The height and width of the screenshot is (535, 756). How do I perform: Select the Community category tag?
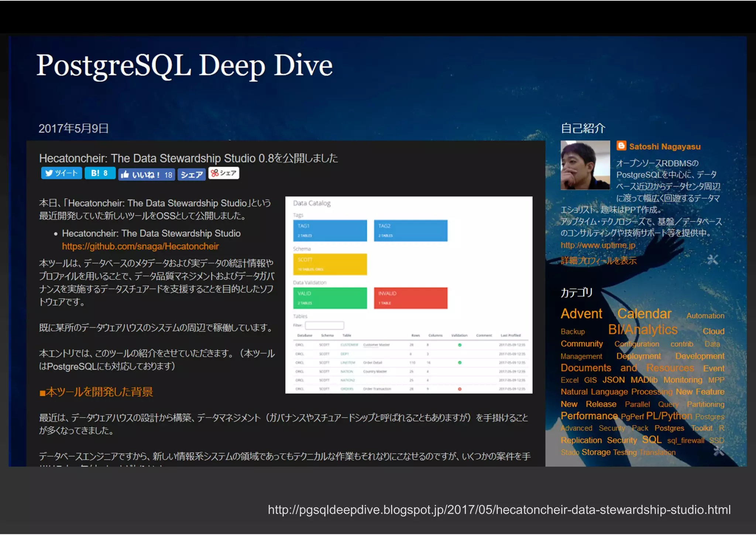click(582, 344)
